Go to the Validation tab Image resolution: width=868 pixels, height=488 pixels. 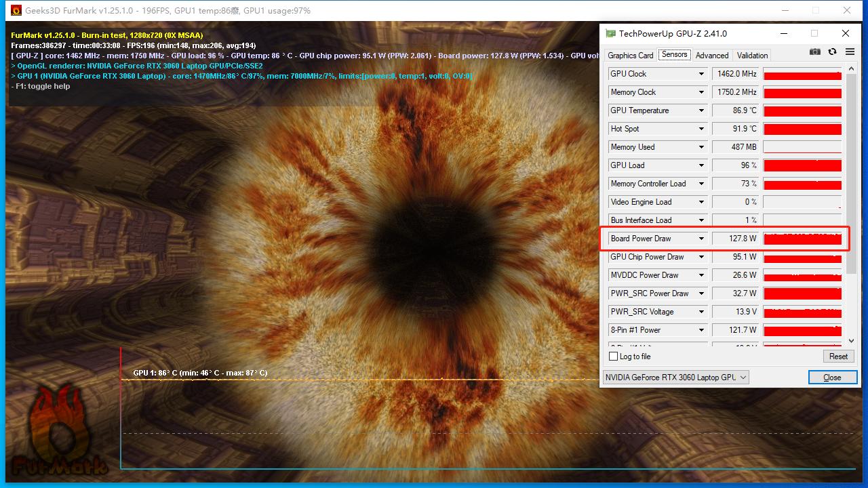point(752,56)
